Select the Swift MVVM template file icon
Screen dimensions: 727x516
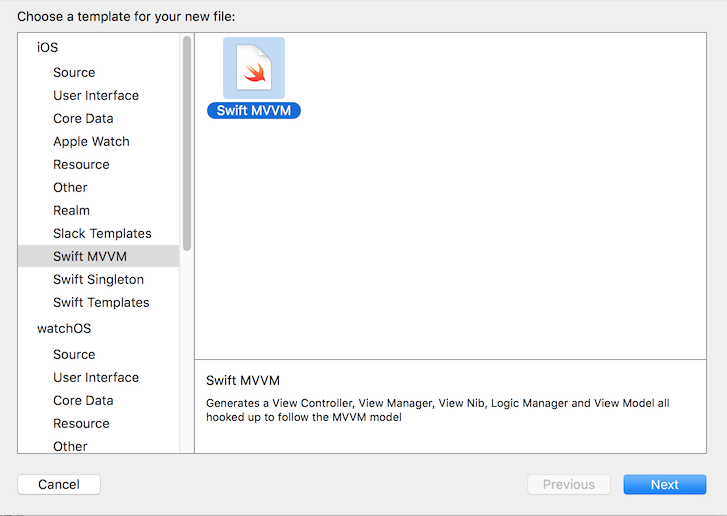[254, 68]
